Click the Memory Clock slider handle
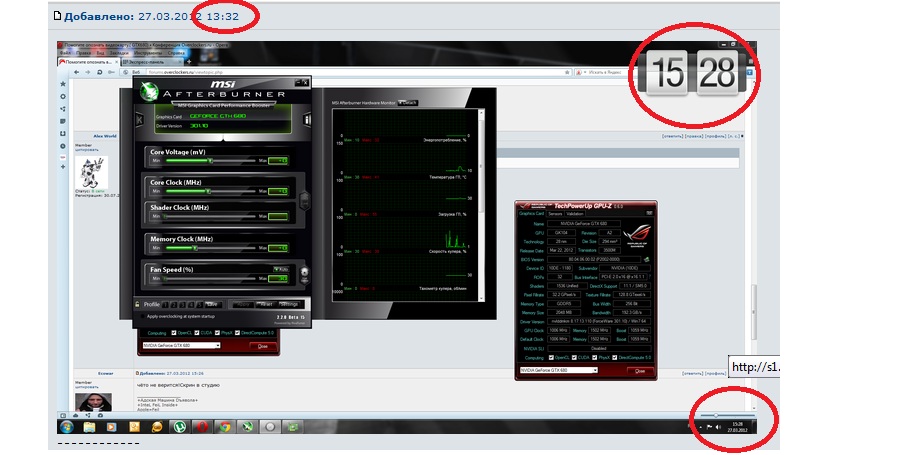Image resolution: width=900 pixels, height=455 pixels. [x=195, y=248]
